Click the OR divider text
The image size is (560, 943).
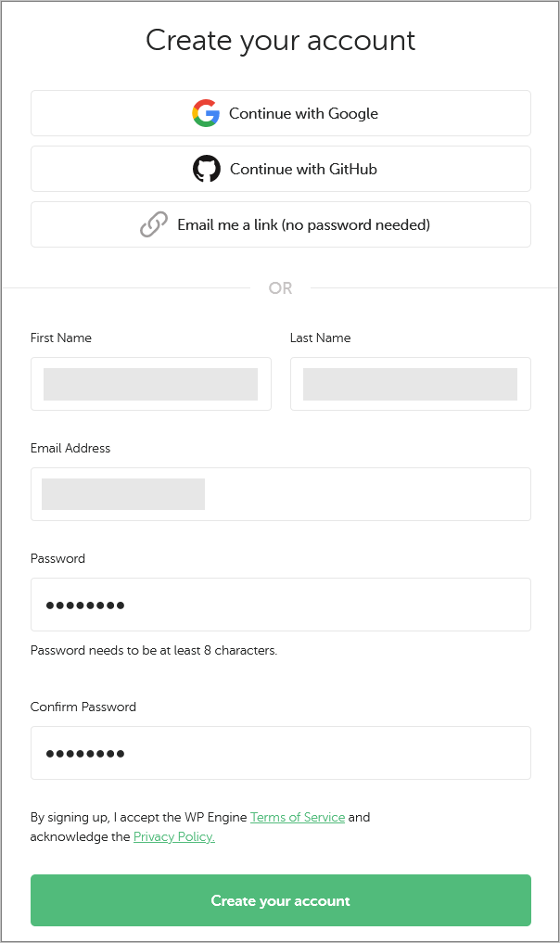point(280,288)
